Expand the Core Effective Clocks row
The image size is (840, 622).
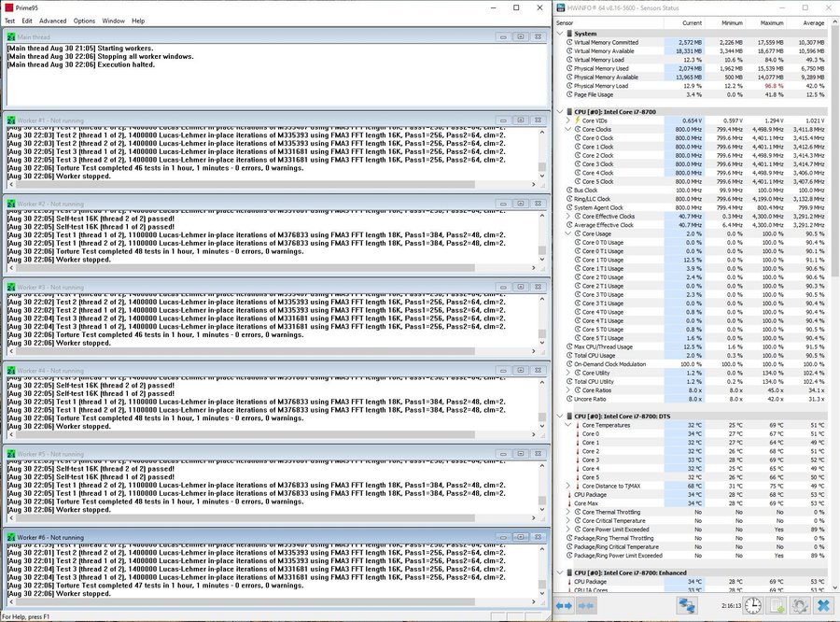tap(568, 216)
